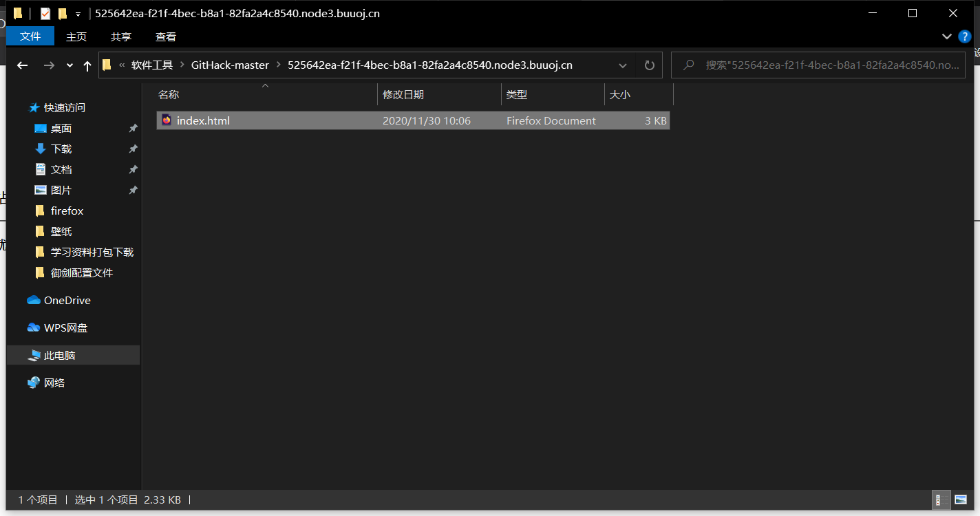The image size is (980, 516).
Task: Click the 下载 blue arrow icon
Action: pos(41,149)
